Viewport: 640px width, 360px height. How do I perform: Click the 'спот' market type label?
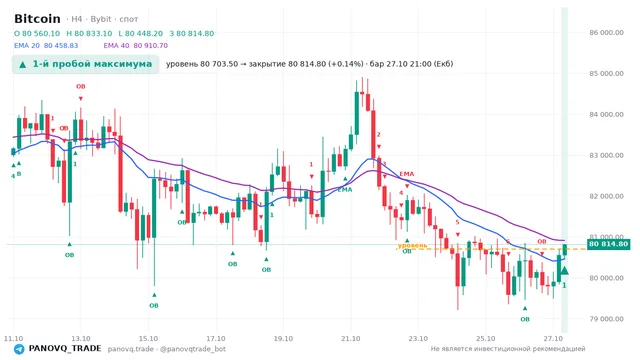coord(129,20)
